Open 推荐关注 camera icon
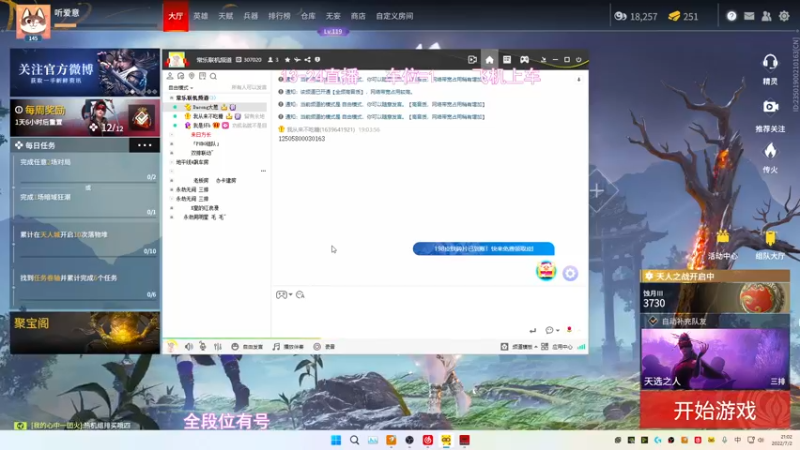Viewport: 800px width, 450px height. pyautogui.click(x=770, y=107)
